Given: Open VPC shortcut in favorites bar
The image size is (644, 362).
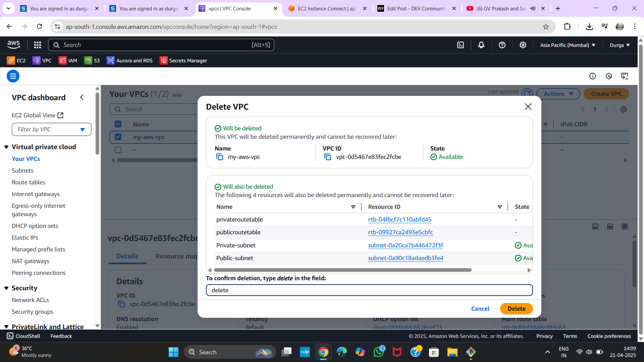Looking at the screenshot, I should (42, 61).
